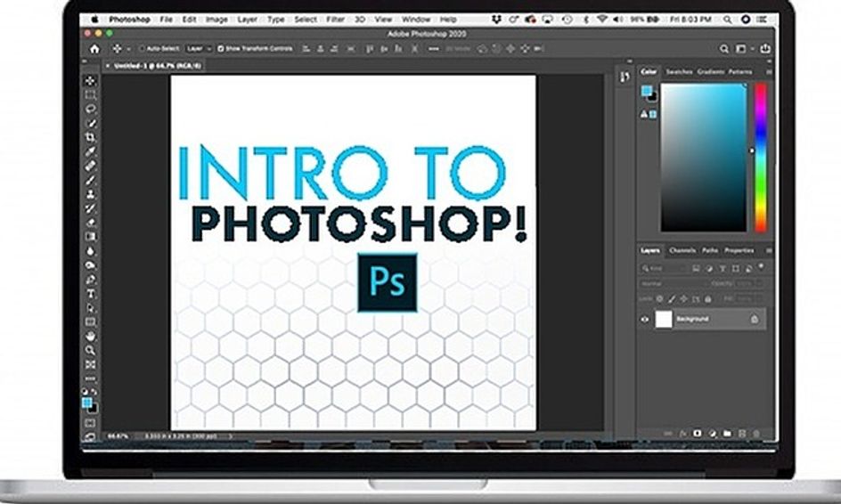Viewport: 841px width, 504px height.
Task: Select the Eyedropper tool
Action: [x=90, y=151]
